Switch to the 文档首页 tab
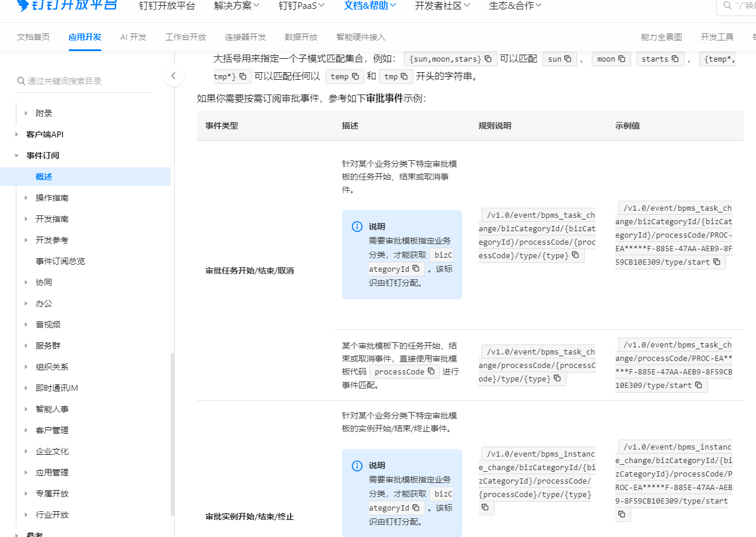Image resolution: width=756 pixels, height=537 pixels. [x=33, y=37]
